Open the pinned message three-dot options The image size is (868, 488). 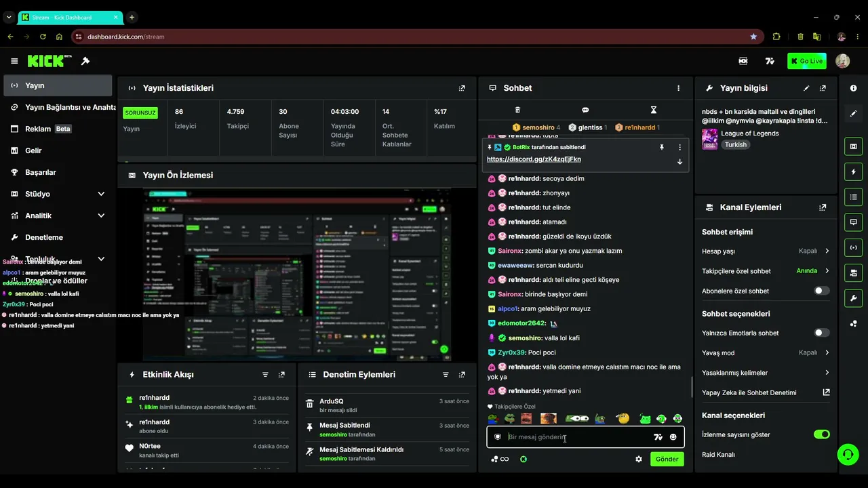coord(679,147)
